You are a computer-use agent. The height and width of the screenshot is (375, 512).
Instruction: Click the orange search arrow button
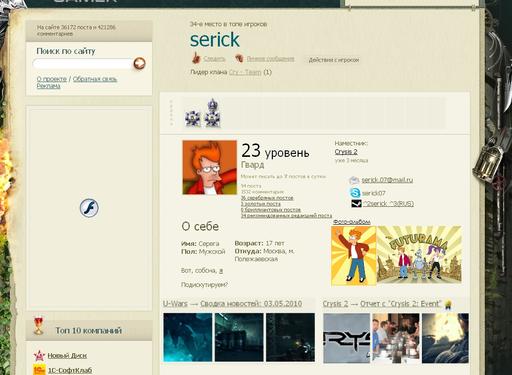[x=139, y=63]
